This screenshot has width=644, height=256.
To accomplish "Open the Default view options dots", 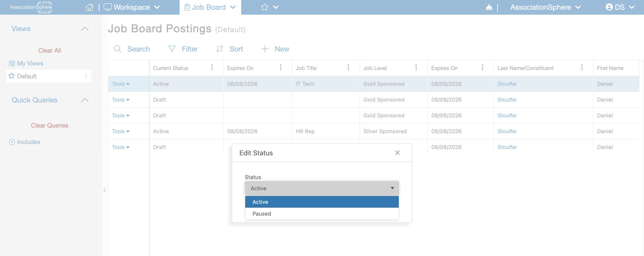I will [x=86, y=76].
